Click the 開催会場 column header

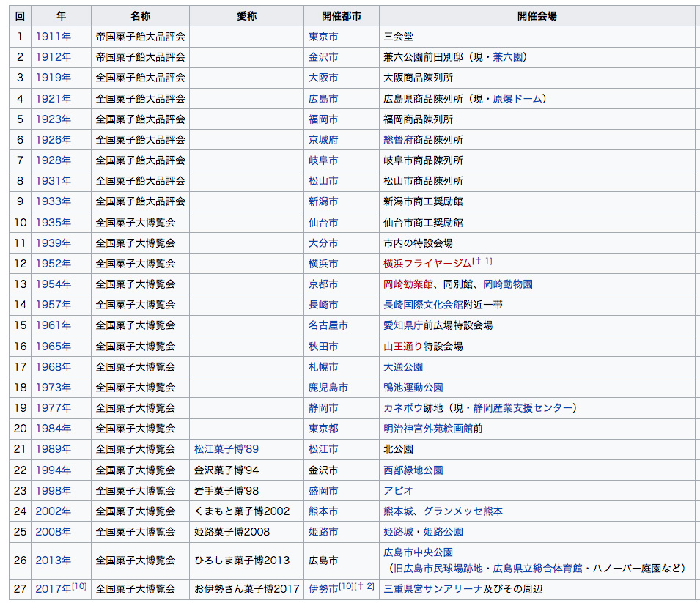pos(537,15)
